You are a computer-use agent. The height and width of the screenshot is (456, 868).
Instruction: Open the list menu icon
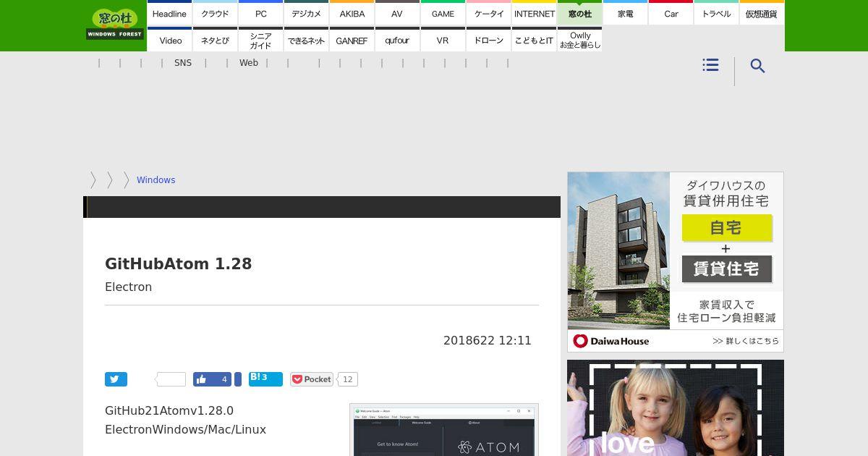pyautogui.click(x=710, y=65)
